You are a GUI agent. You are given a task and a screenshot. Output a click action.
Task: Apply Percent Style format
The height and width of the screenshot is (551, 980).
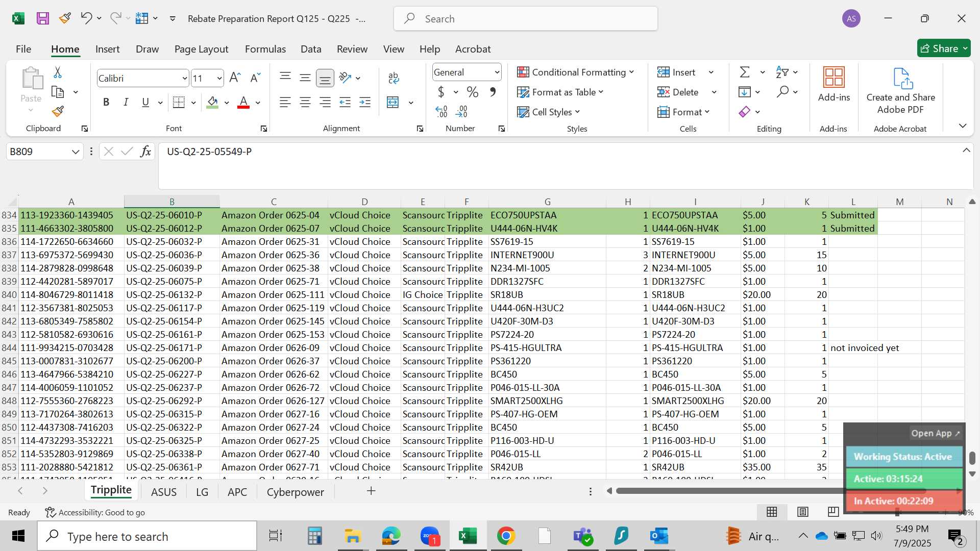coord(473,92)
